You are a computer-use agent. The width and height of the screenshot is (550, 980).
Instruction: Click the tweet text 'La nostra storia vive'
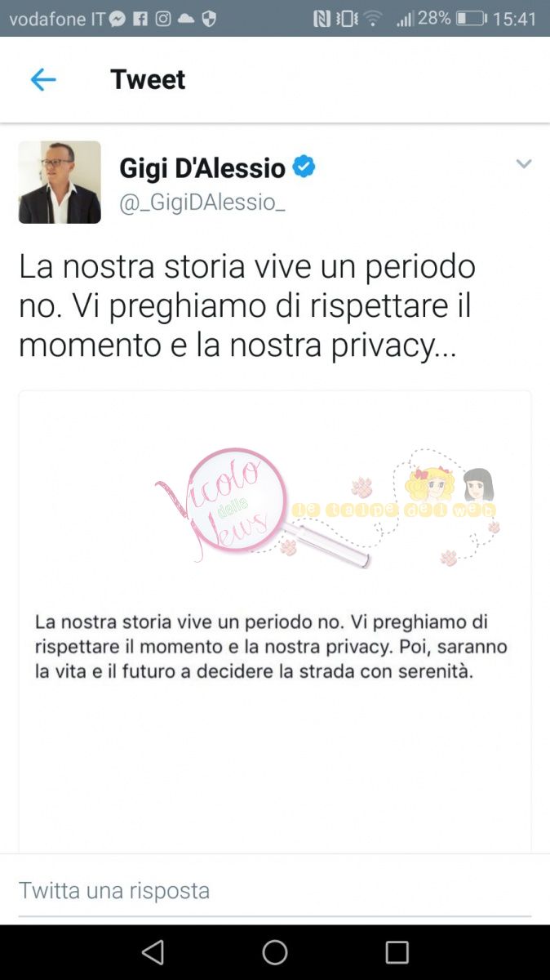[150, 266]
